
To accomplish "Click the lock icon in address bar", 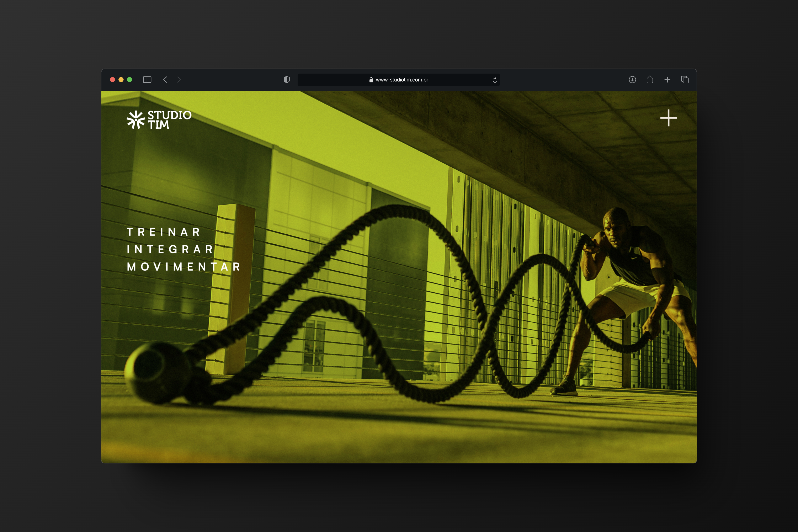I will coord(371,80).
